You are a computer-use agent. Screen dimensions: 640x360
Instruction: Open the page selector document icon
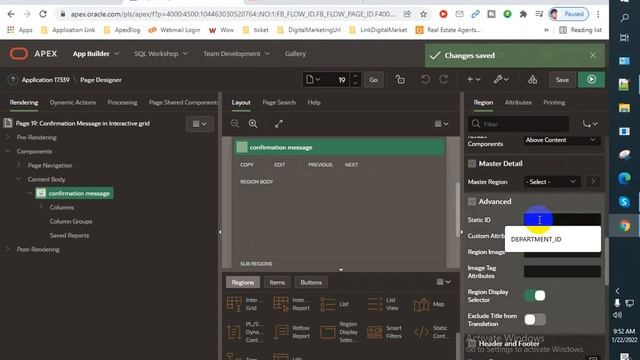point(313,80)
